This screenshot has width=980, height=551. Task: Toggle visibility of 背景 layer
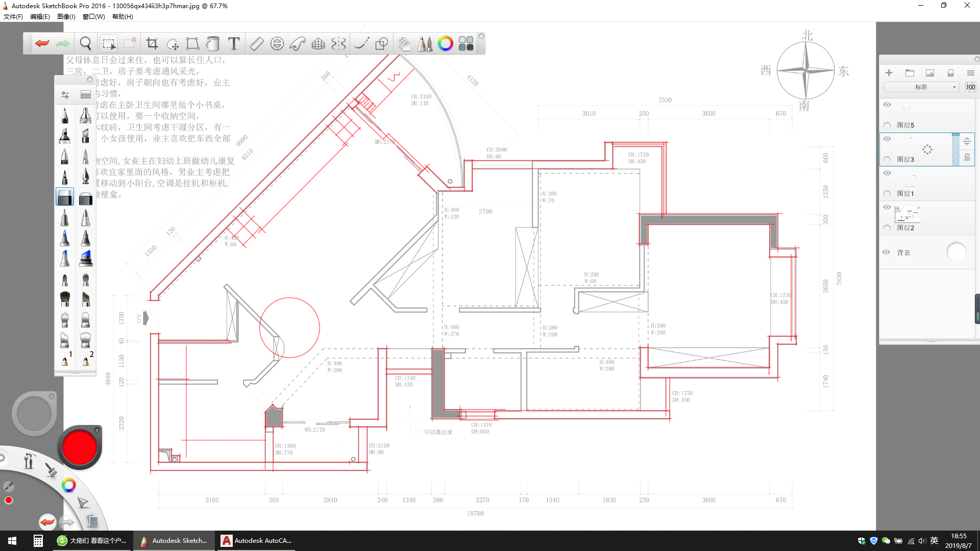(887, 252)
